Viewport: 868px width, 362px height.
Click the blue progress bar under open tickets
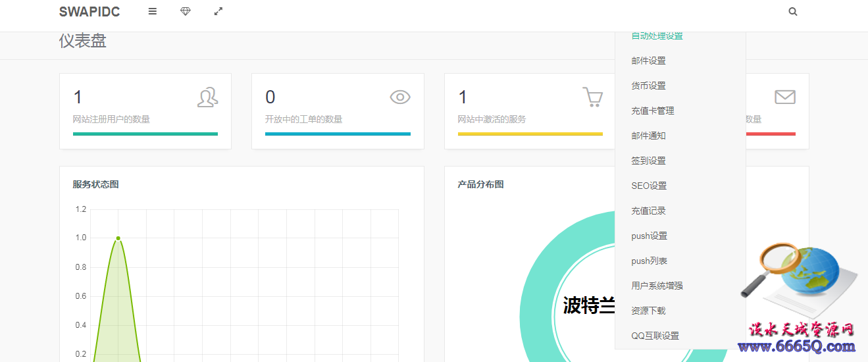(x=338, y=134)
